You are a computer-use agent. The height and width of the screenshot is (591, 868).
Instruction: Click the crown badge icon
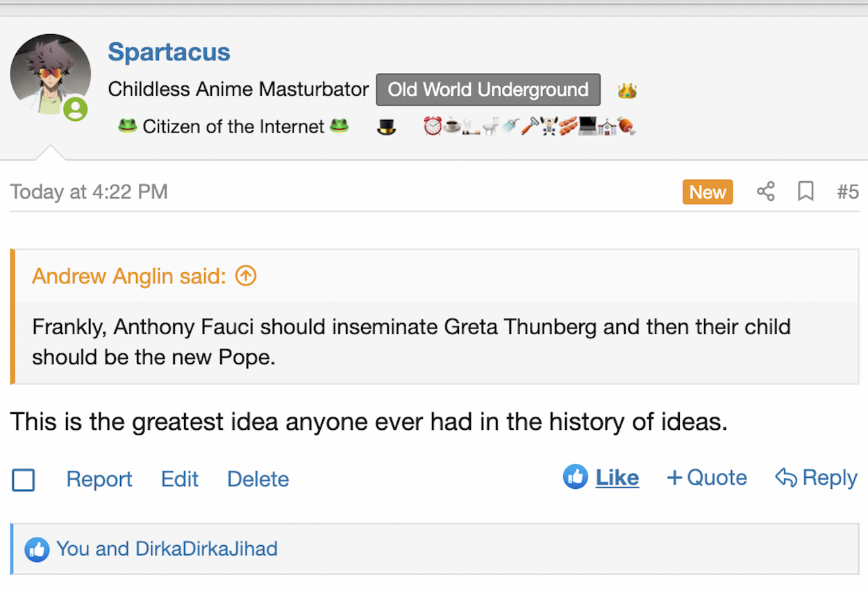tap(627, 91)
